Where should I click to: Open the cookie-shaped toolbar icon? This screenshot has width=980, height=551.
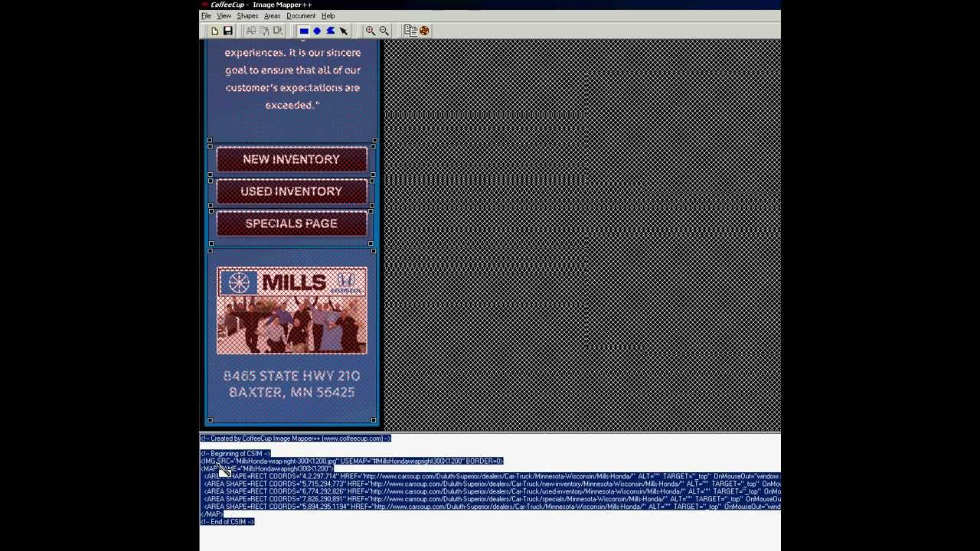point(424,31)
